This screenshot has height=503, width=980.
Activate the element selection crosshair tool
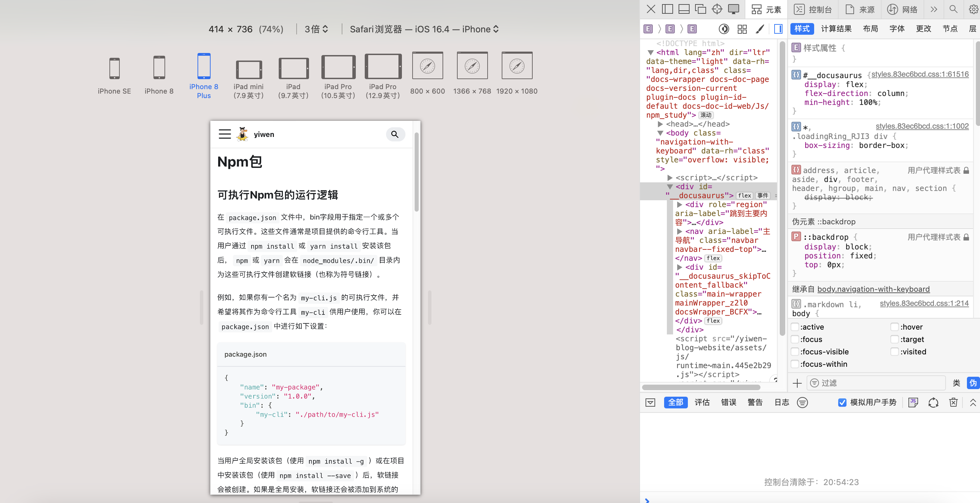coord(717,9)
